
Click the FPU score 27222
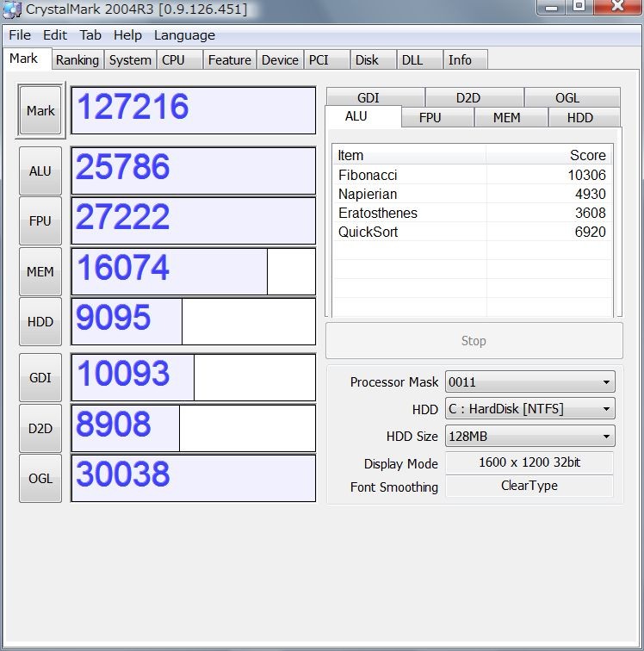click(x=194, y=220)
